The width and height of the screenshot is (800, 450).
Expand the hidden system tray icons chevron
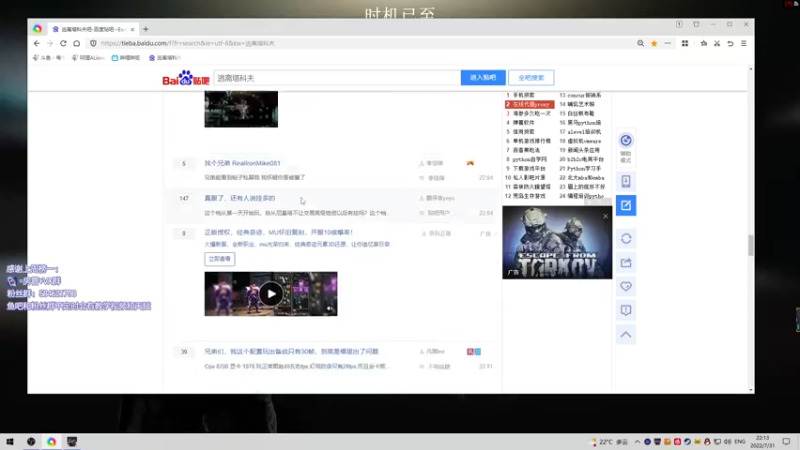637,442
